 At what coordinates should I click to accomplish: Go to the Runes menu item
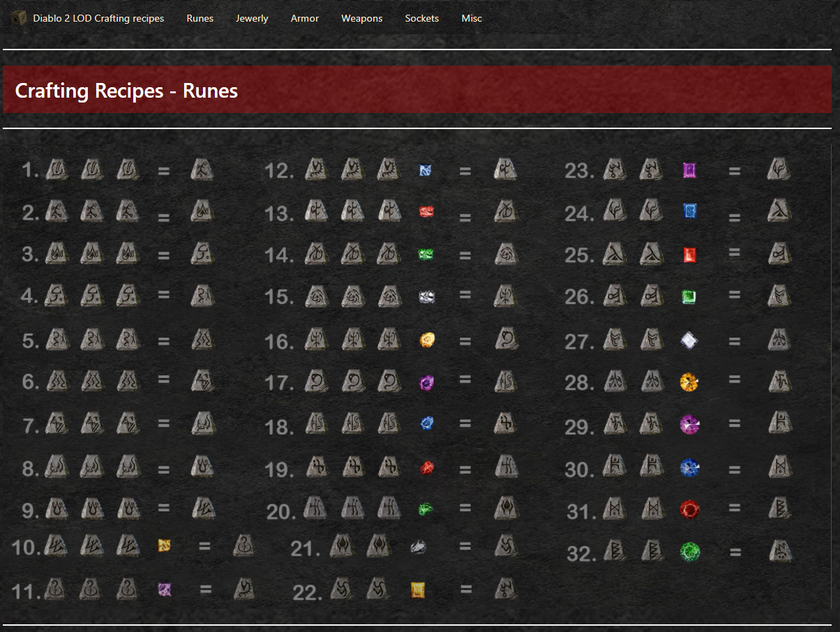200,18
